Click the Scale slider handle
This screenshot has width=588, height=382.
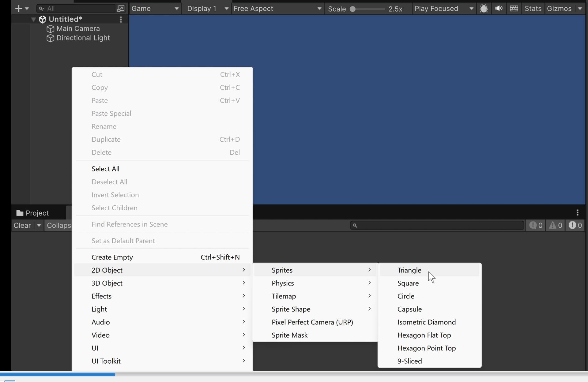point(353,9)
